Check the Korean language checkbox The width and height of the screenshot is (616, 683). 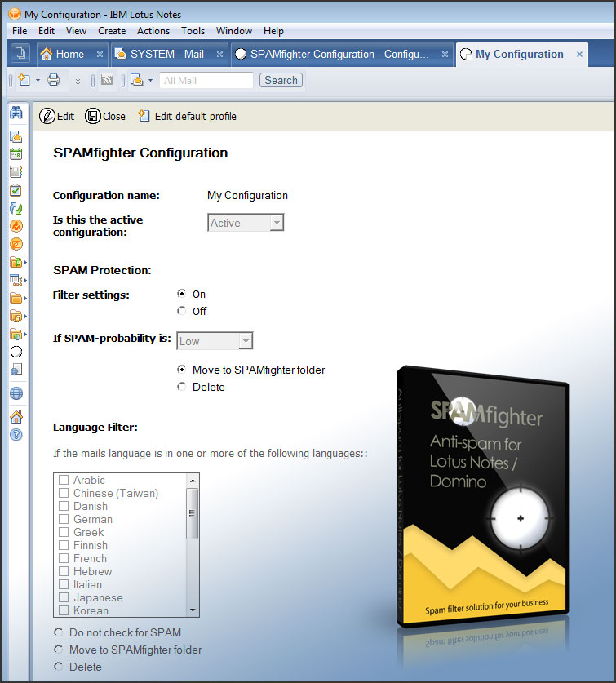[64, 610]
